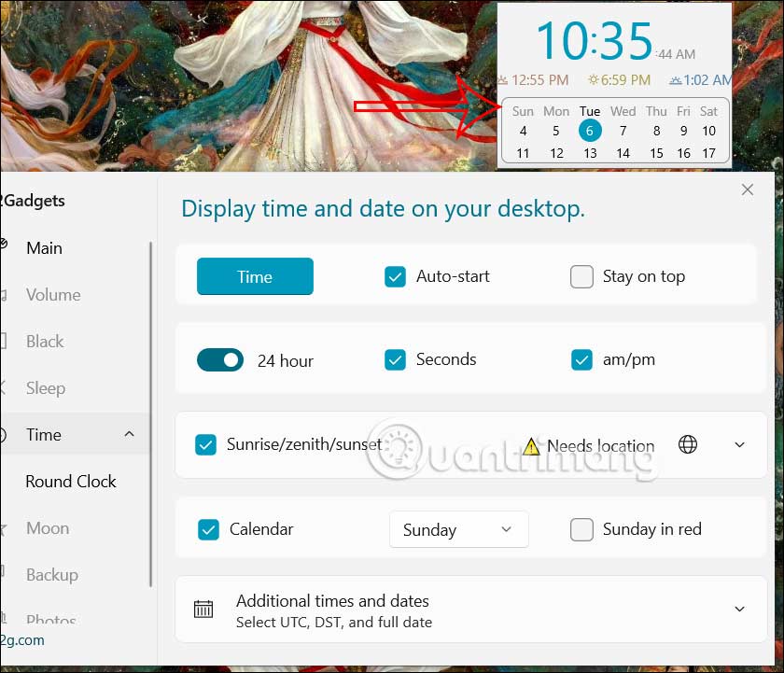Click the blue Time button

coord(255,276)
